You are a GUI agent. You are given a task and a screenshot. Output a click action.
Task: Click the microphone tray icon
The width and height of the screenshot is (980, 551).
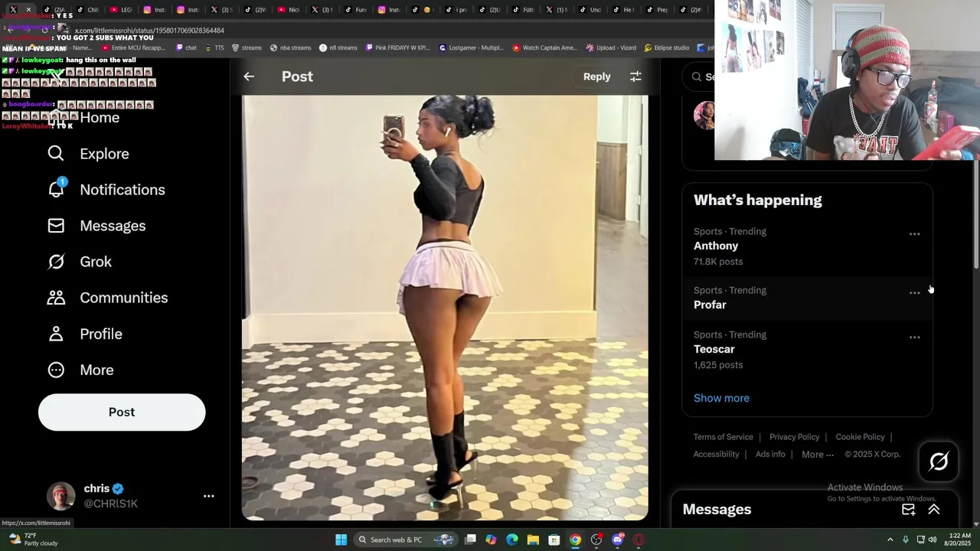coord(906,540)
